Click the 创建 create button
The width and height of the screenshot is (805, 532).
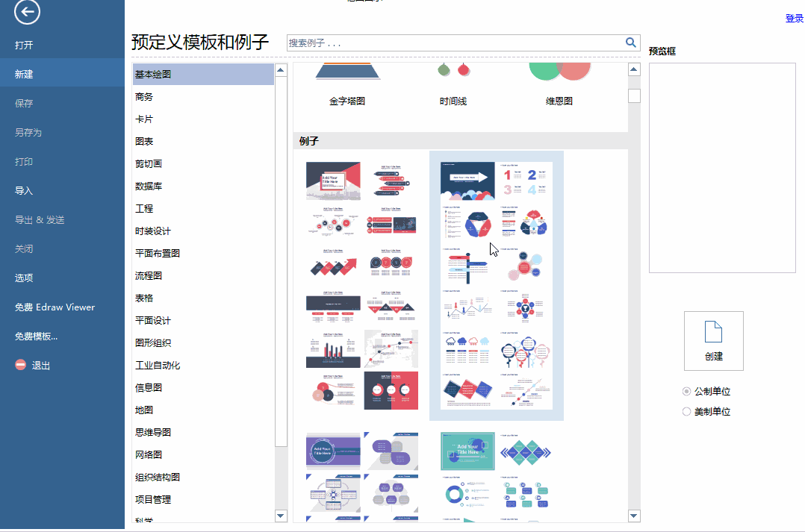tap(713, 357)
